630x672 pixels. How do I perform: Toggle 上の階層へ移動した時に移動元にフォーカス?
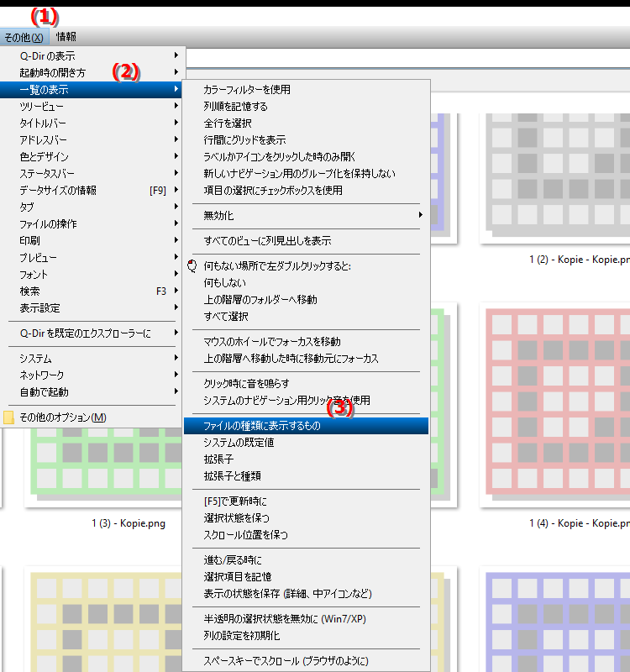(x=306, y=359)
